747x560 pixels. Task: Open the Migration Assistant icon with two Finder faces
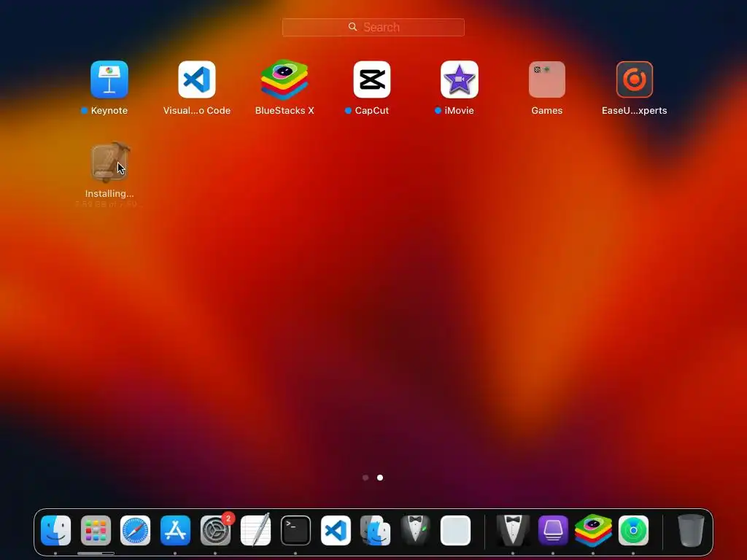pyautogui.click(x=376, y=530)
